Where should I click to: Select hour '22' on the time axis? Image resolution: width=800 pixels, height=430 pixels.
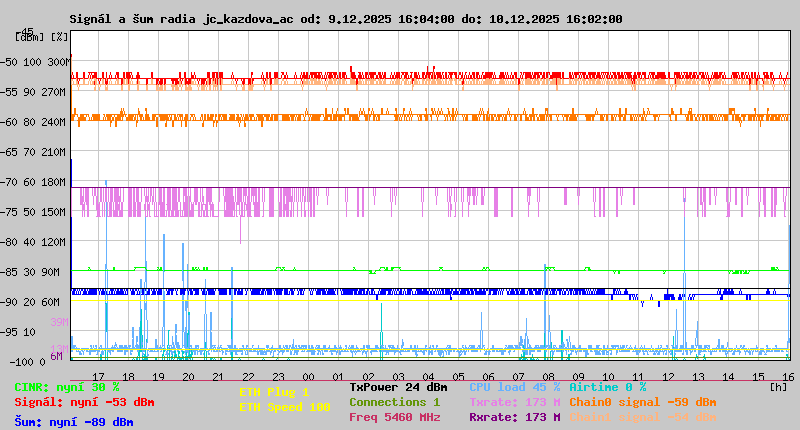pyautogui.click(x=248, y=377)
